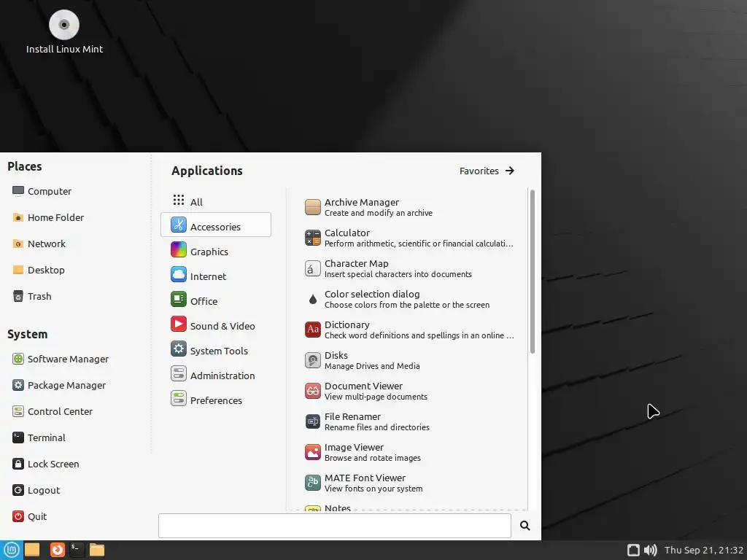Viewport: 747px width, 560px height.
Task: Open Control Center
Action: [x=53, y=411]
